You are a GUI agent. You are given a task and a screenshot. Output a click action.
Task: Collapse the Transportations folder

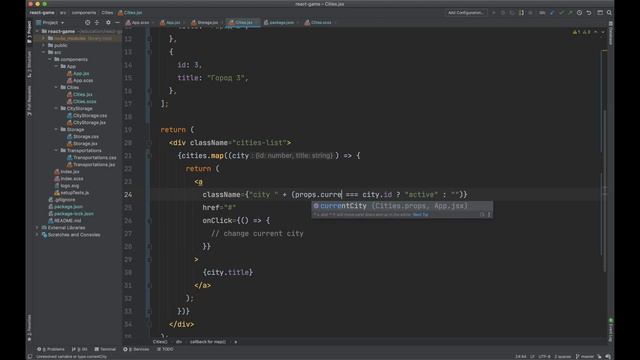point(56,150)
